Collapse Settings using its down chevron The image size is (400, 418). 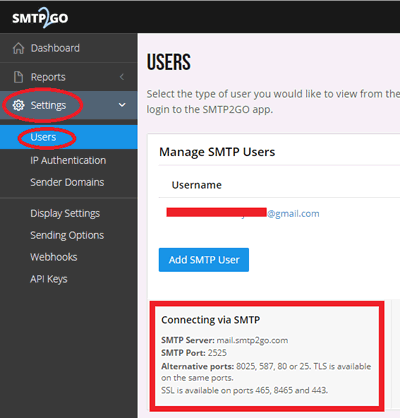122,105
